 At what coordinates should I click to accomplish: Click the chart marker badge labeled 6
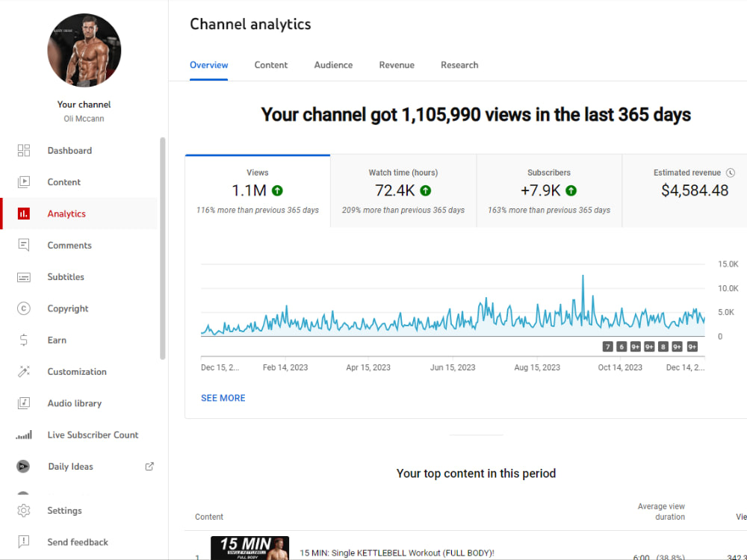622,346
